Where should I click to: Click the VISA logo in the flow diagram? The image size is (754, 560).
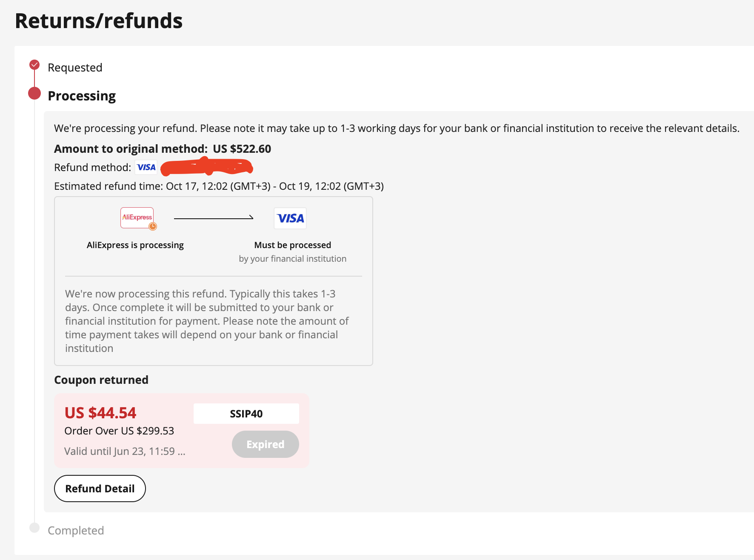tap(290, 218)
